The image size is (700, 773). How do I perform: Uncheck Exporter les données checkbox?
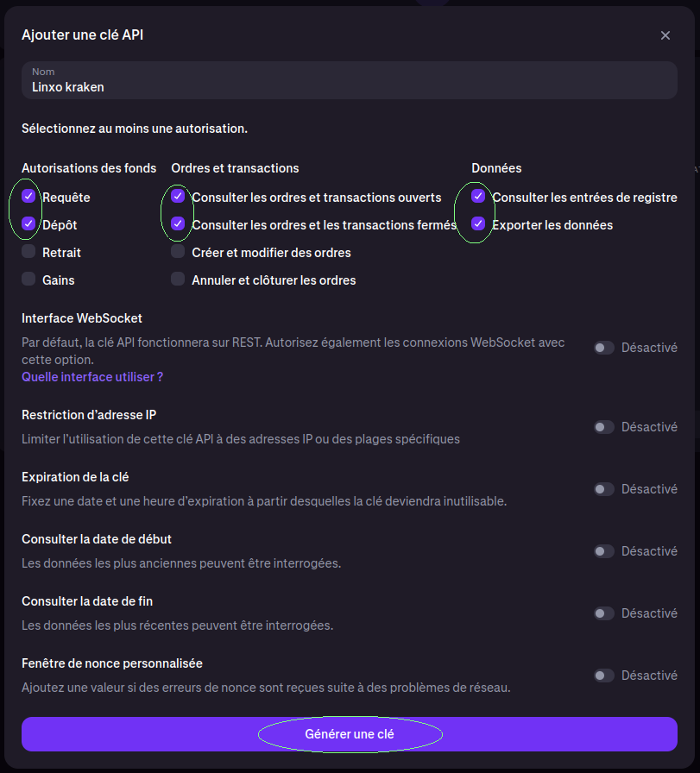click(x=478, y=223)
